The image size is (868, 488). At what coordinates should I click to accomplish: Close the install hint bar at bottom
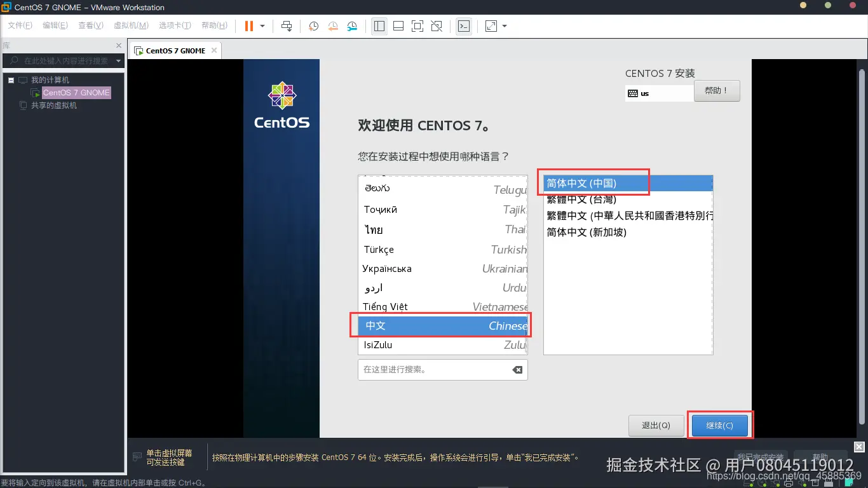(x=859, y=447)
